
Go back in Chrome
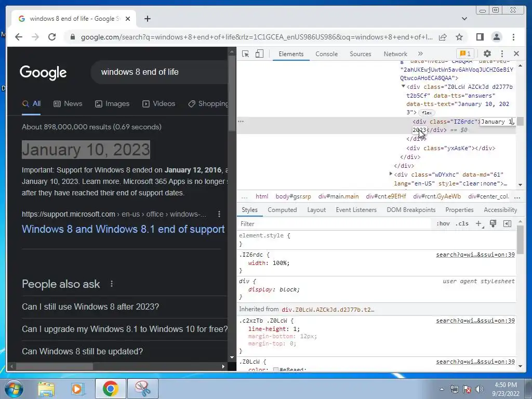point(19,37)
